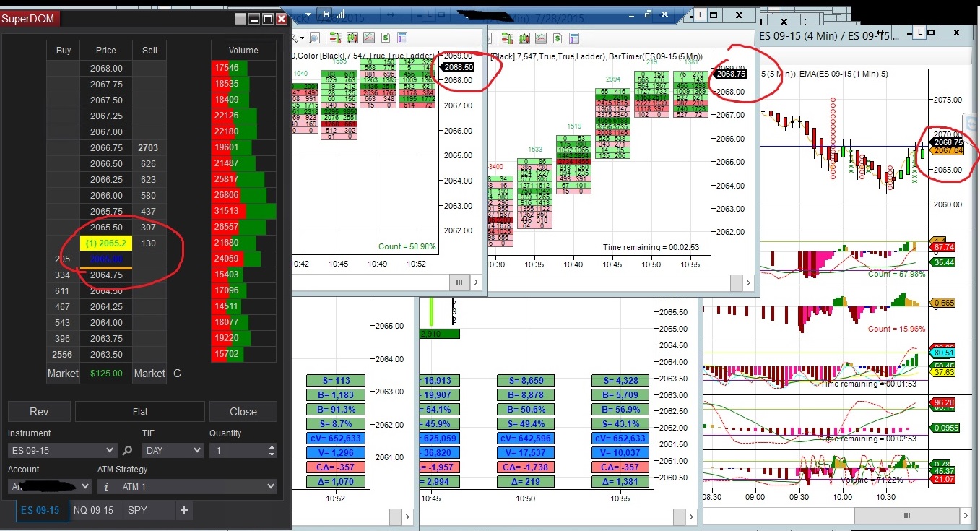Open Indicators icon in left footprint chart toolbar
Viewport: 980px width, 531px height.
[369, 37]
